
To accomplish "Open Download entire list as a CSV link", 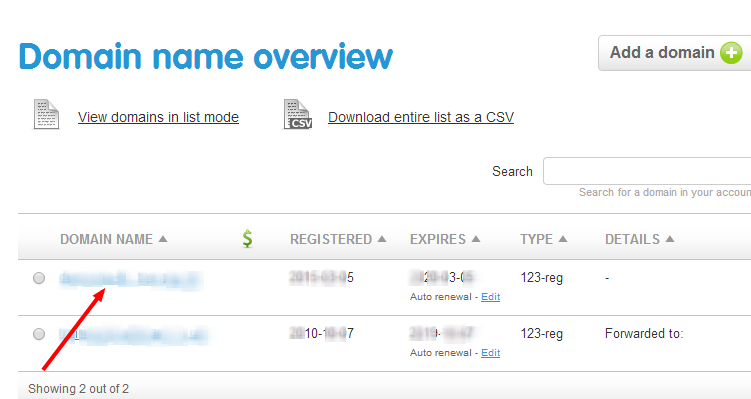I will (421, 117).
